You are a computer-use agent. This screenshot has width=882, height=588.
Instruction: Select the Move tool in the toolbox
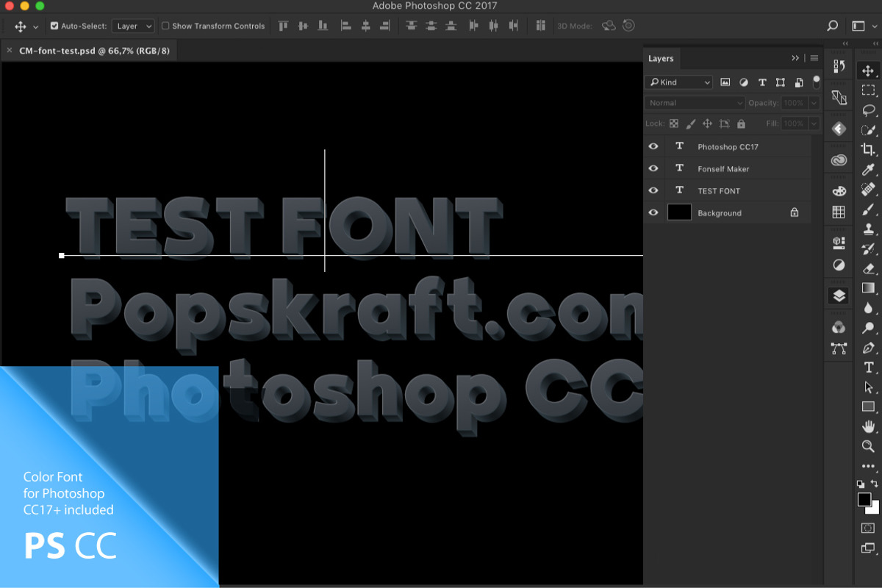868,71
